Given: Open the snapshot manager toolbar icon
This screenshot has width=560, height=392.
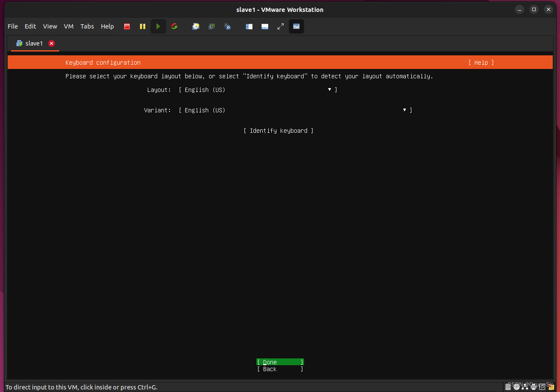Looking at the screenshot, I should [227, 26].
